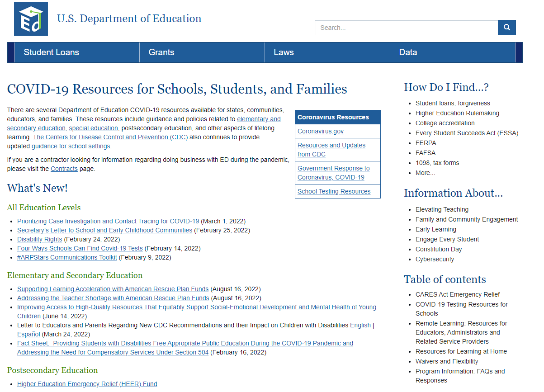Open Resources and Updates from CDC
Viewport: 544px width, 392px height.
(x=331, y=150)
